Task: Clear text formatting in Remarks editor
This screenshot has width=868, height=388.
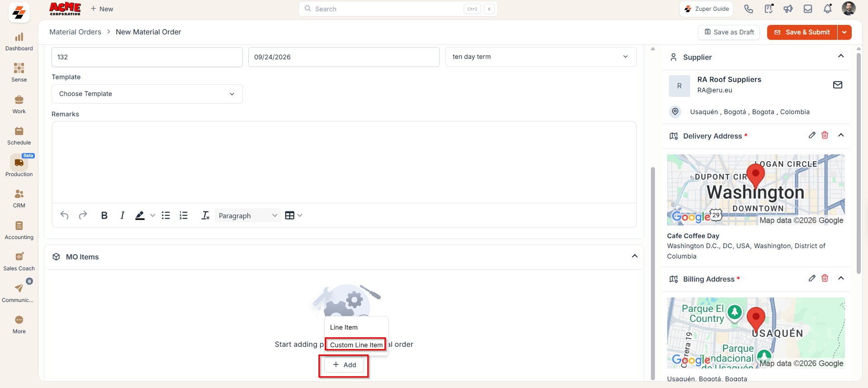Action: click(205, 216)
